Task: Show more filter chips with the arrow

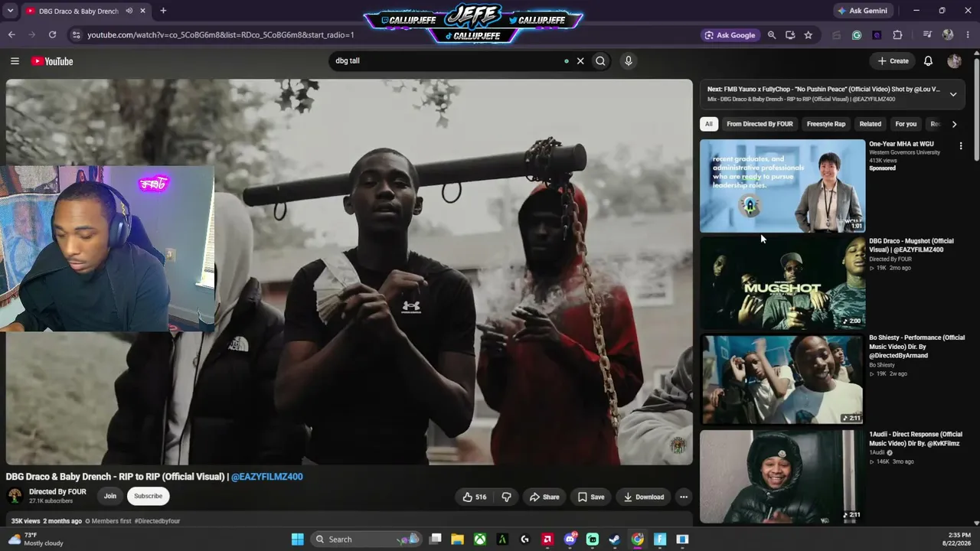Action: pos(954,124)
